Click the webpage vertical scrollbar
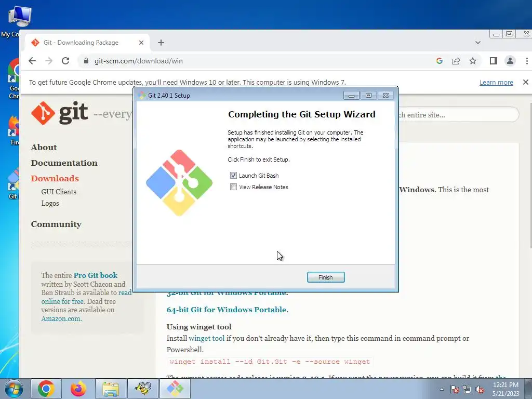 click(x=530, y=177)
